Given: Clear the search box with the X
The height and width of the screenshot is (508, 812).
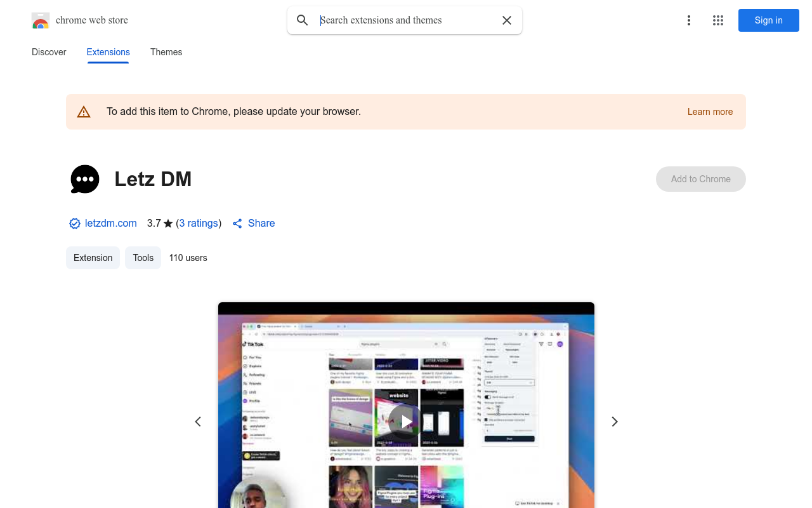Looking at the screenshot, I should tap(507, 20).
